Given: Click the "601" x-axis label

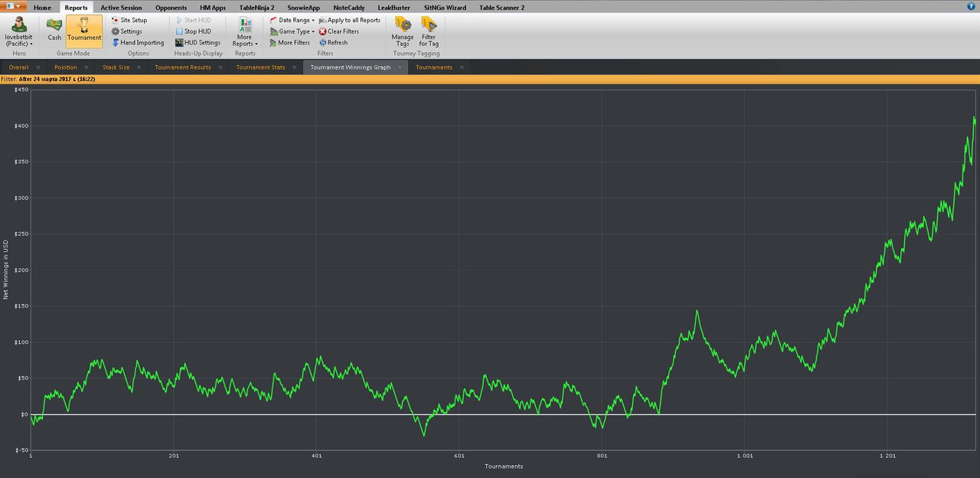Looking at the screenshot, I should click(459, 456).
